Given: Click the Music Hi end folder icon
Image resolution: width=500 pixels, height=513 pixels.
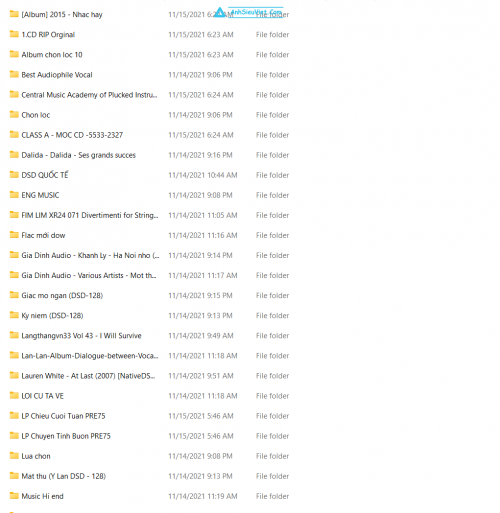Looking at the screenshot, I should point(14,496).
